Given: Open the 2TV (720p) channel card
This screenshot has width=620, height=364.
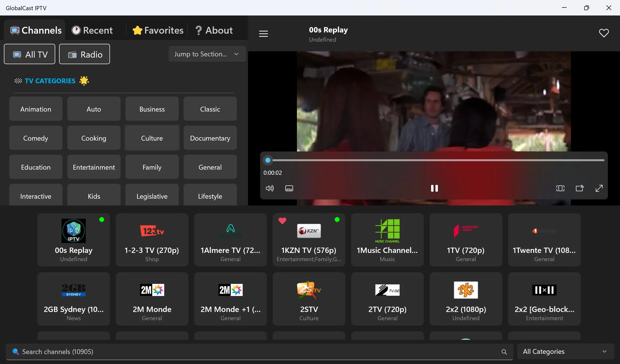Looking at the screenshot, I should pyautogui.click(x=387, y=299).
